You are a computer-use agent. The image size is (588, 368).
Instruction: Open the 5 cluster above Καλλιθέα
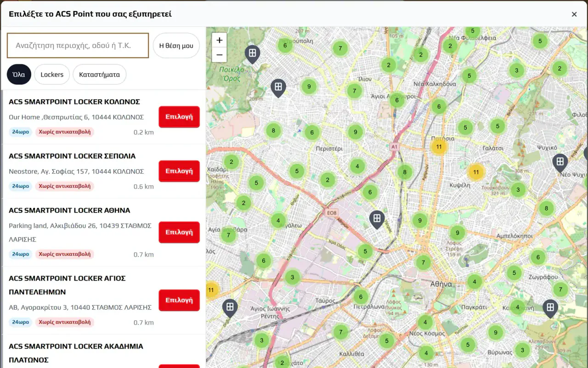(387, 341)
